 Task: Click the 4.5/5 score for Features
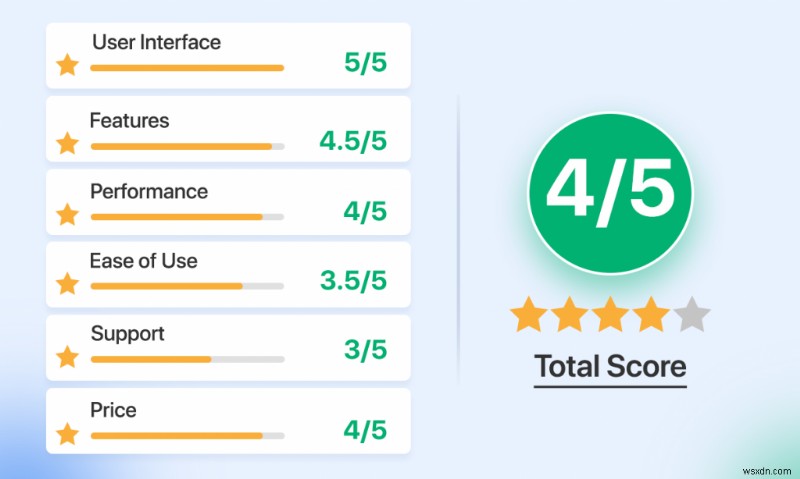pyautogui.click(x=352, y=141)
